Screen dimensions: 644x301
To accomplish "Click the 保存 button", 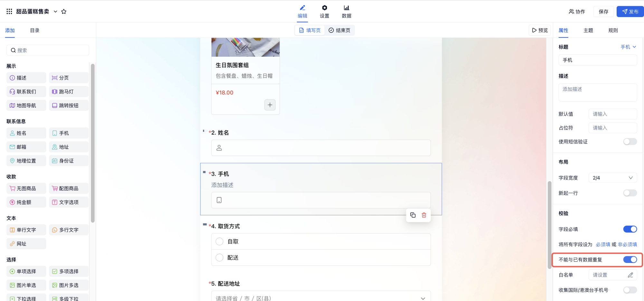I will pyautogui.click(x=603, y=12).
